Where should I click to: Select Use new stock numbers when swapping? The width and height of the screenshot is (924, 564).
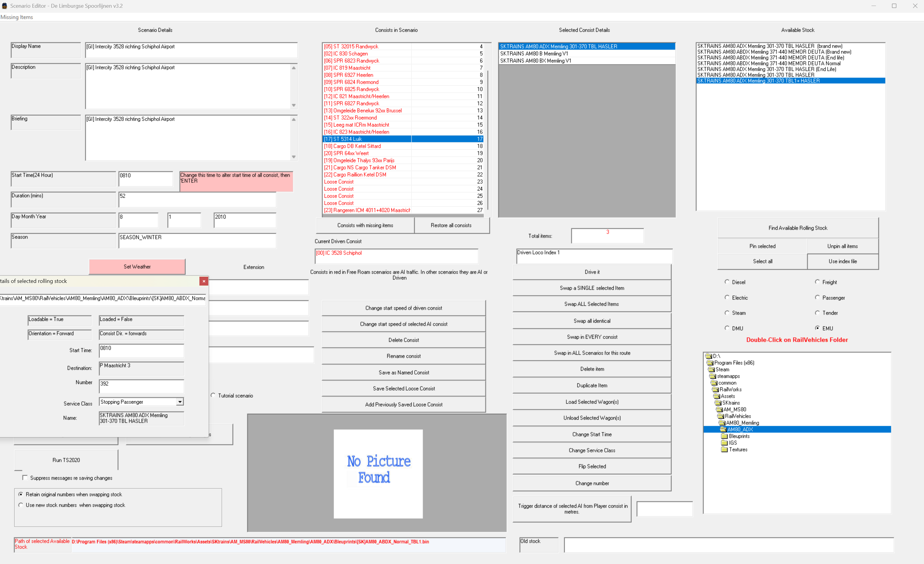click(x=21, y=505)
